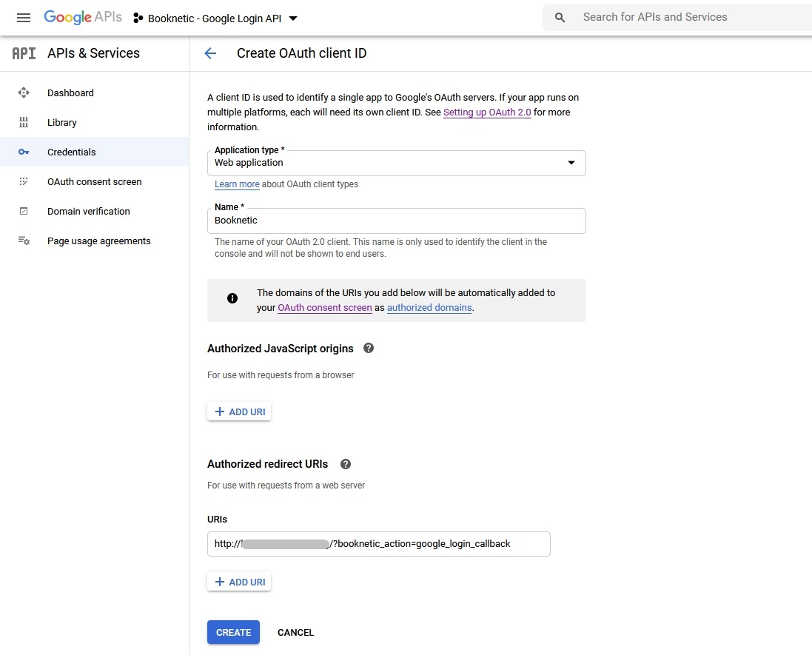Select Dashboard in the sidebar
This screenshot has height=655, width=812.
[x=70, y=93]
